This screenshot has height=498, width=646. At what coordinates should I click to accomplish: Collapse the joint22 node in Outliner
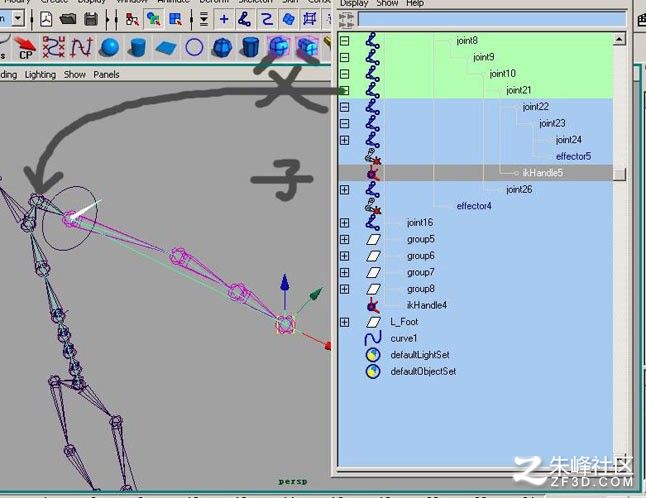(344, 107)
